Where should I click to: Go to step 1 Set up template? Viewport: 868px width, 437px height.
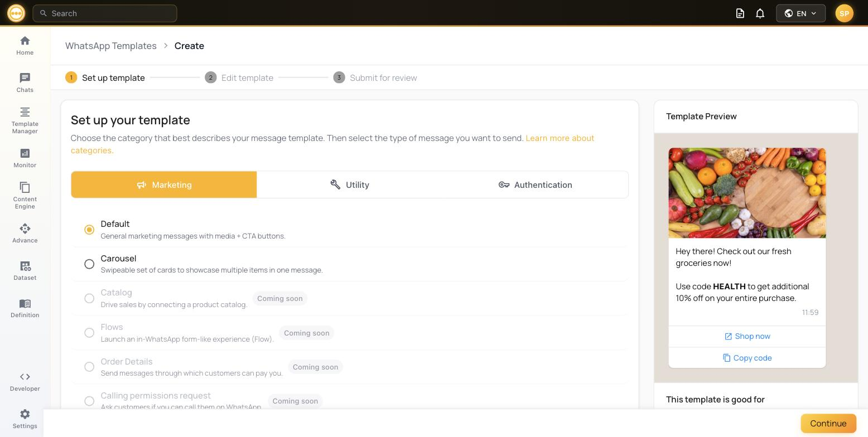[x=105, y=77]
